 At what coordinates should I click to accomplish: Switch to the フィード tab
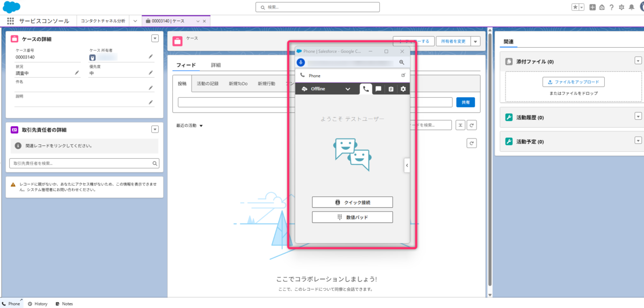click(186, 65)
